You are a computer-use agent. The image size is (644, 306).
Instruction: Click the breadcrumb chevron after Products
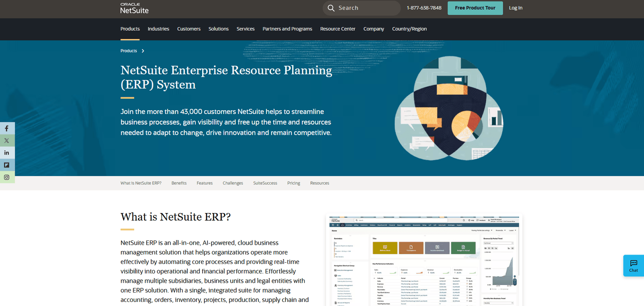point(143,51)
